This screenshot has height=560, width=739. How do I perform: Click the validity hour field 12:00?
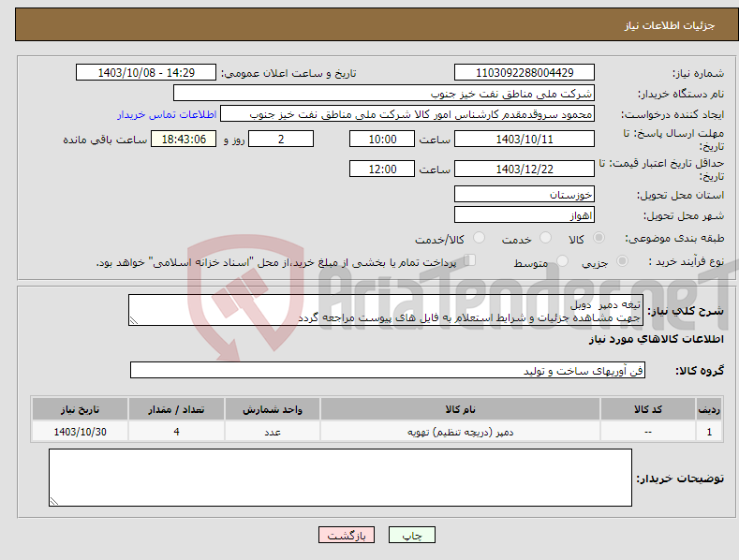tap(382, 169)
